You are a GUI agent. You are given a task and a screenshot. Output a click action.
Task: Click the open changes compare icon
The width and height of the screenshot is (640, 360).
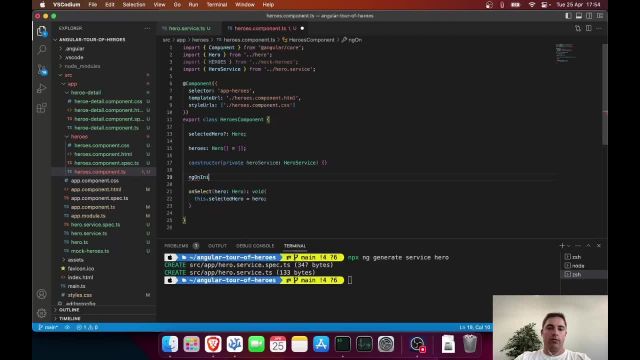click(x=578, y=28)
